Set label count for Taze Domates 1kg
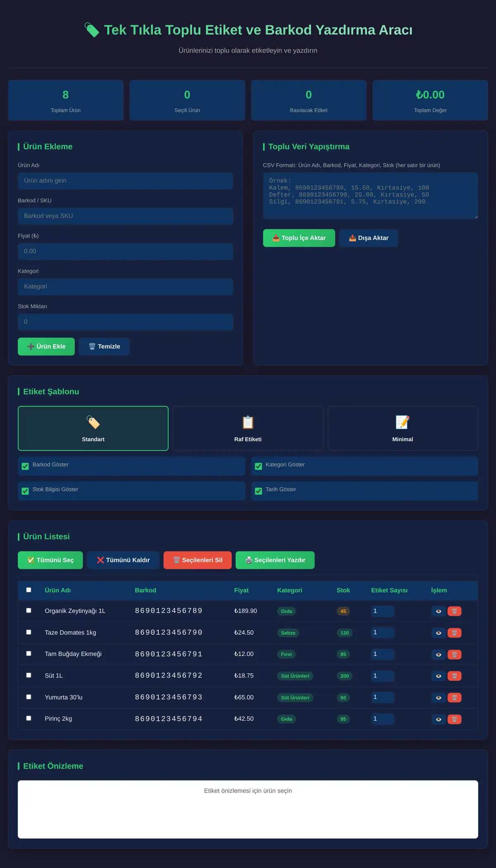Viewport: 496px width, 868px height. pos(383,632)
